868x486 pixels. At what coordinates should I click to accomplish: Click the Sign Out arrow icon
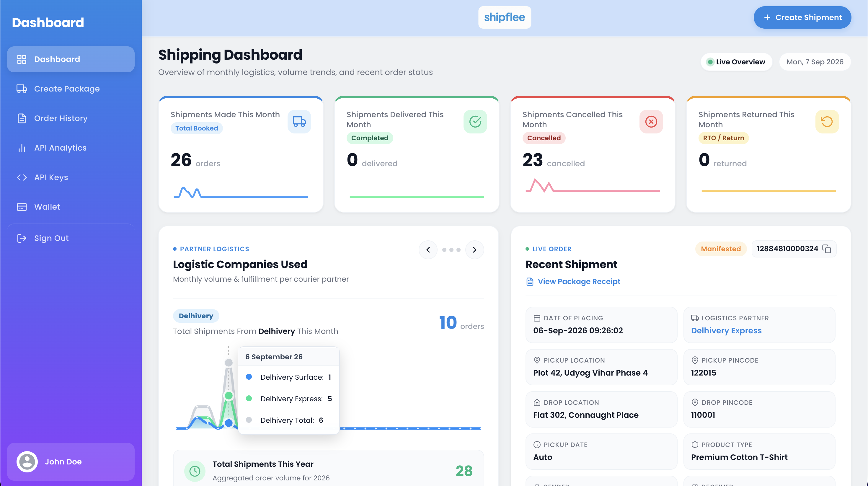[x=22, y=238]
